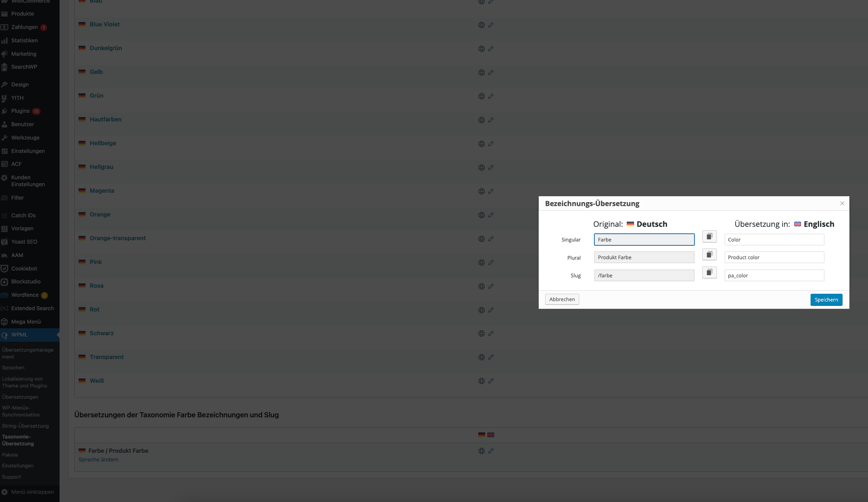Screen dimensions: 868x502
Task: Open String-Übersetzung submenu item
Action: [x=25, y=426]
